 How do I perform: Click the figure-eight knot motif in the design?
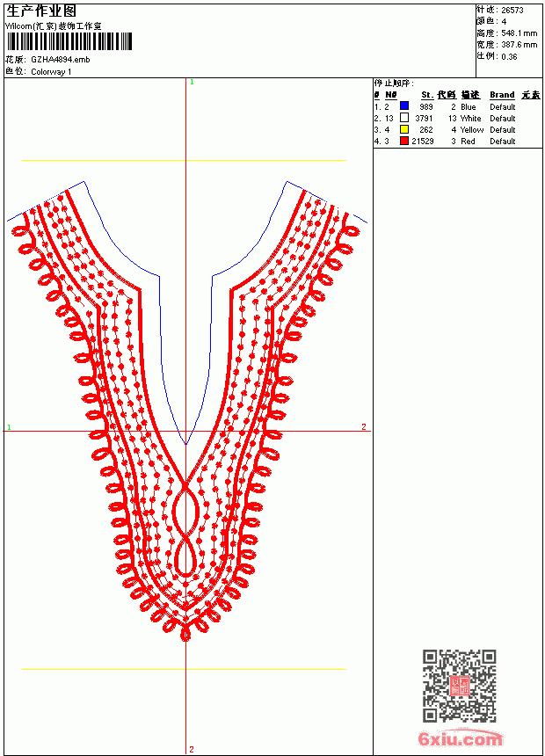point(185,528)
